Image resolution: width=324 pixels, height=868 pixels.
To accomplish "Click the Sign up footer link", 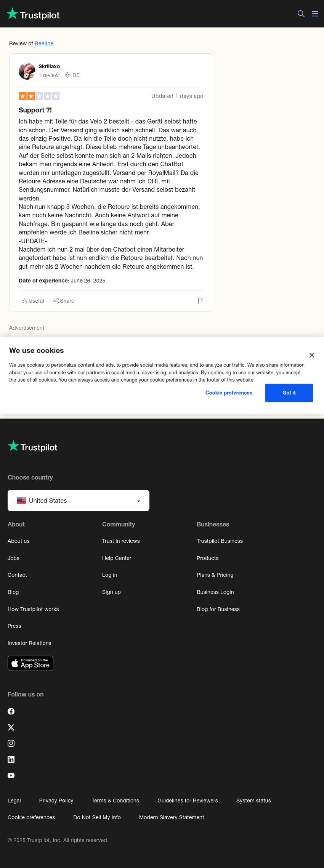I will tap(111, 592).
